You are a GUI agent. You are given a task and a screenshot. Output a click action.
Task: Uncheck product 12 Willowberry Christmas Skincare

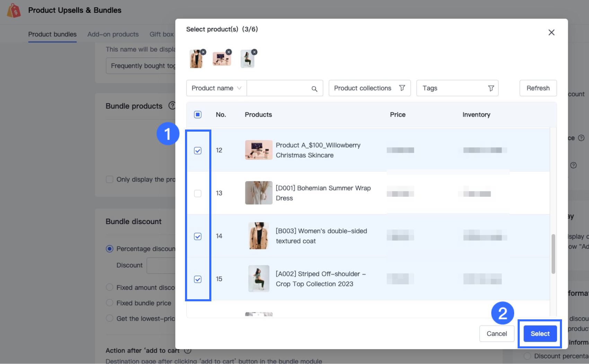pos(198,151)
